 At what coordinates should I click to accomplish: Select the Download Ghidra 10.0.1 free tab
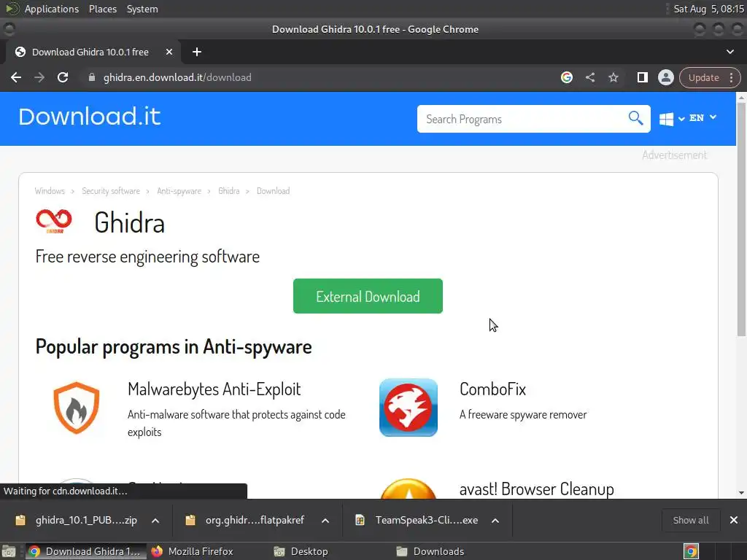pos(90,52)
